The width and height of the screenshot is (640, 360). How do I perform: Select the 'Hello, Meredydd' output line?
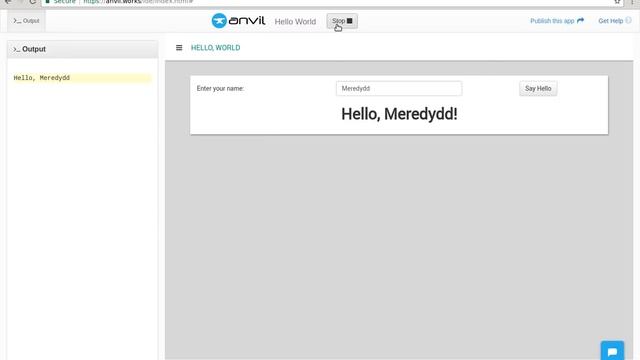pyautogui.click(x=82, y=78)
